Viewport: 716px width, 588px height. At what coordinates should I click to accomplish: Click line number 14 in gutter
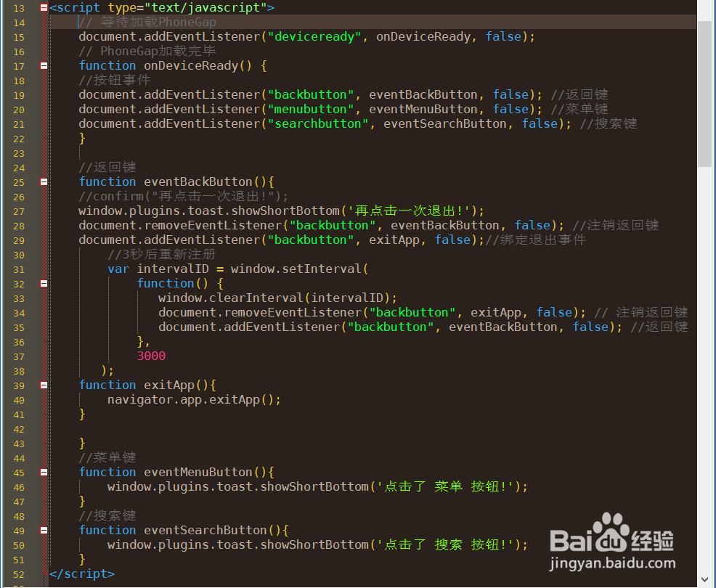click(x=19, y=23)
